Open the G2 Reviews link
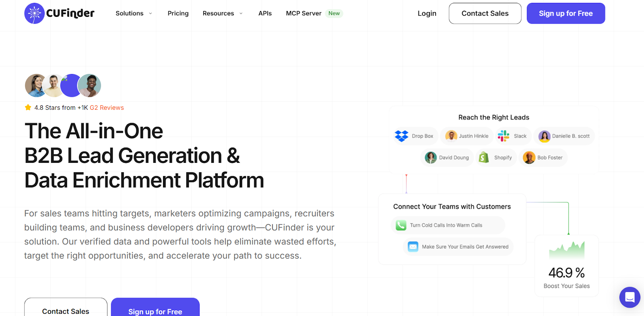 107,108
